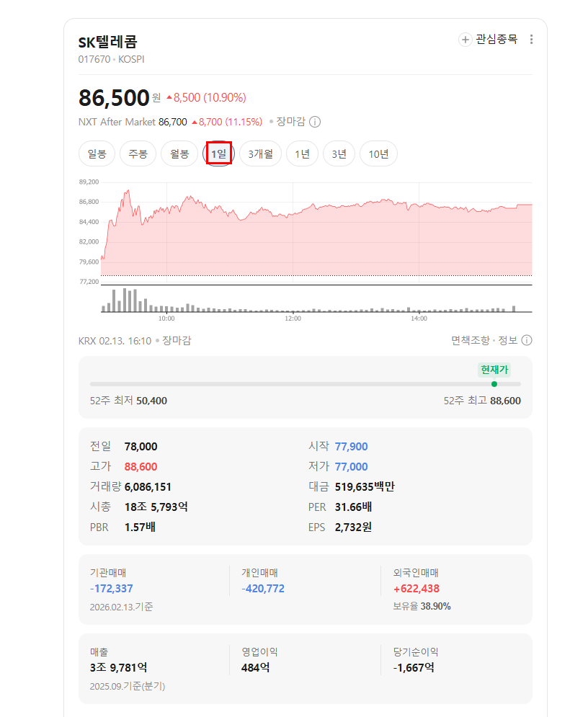Click NXT After Market price 86,700
This screenshot has width=588, height=717.
(173, 122)
